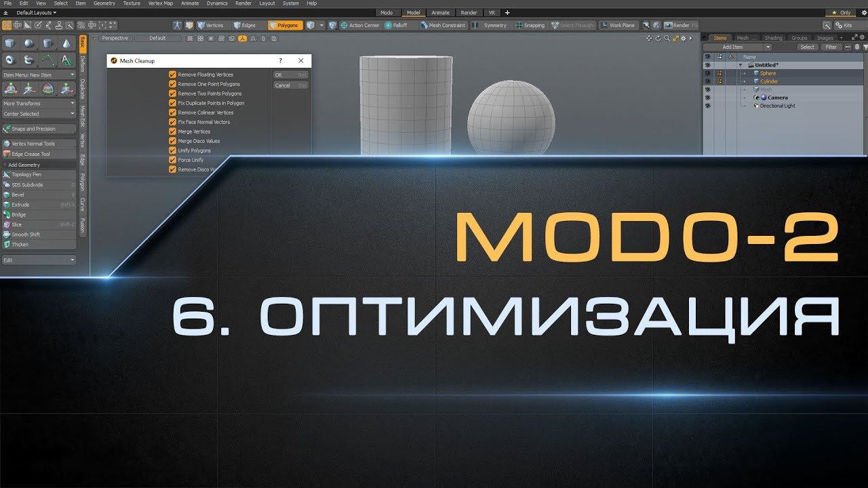The image size is (868, 488).
Task: Switch to the Animate layout tab
Action: point(440,13)
